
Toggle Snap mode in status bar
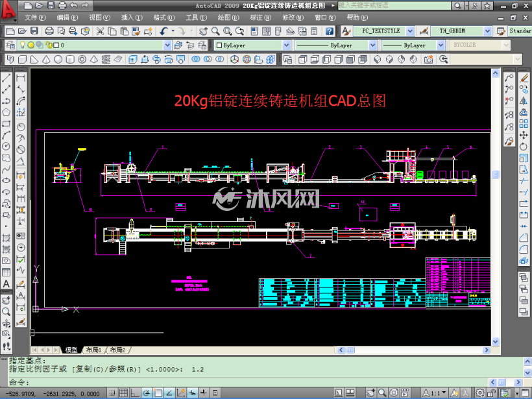(x=112, y=393)
